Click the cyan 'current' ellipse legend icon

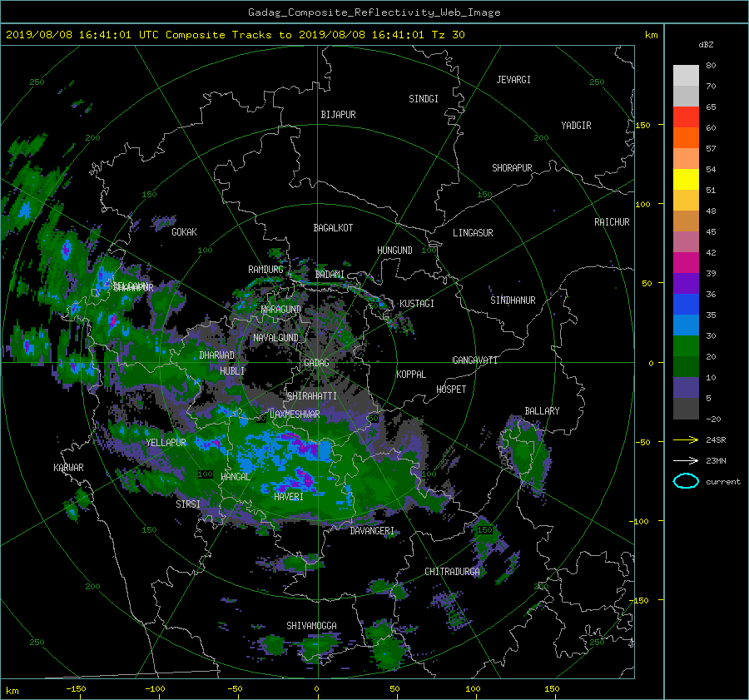[x=686, y=481]
